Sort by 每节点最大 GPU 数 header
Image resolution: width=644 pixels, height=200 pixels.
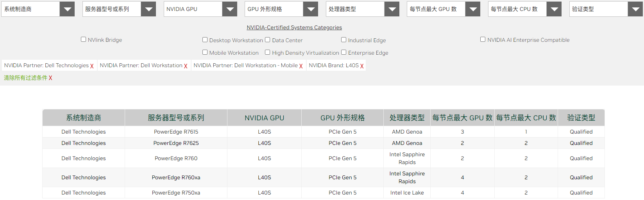[462, 118]
